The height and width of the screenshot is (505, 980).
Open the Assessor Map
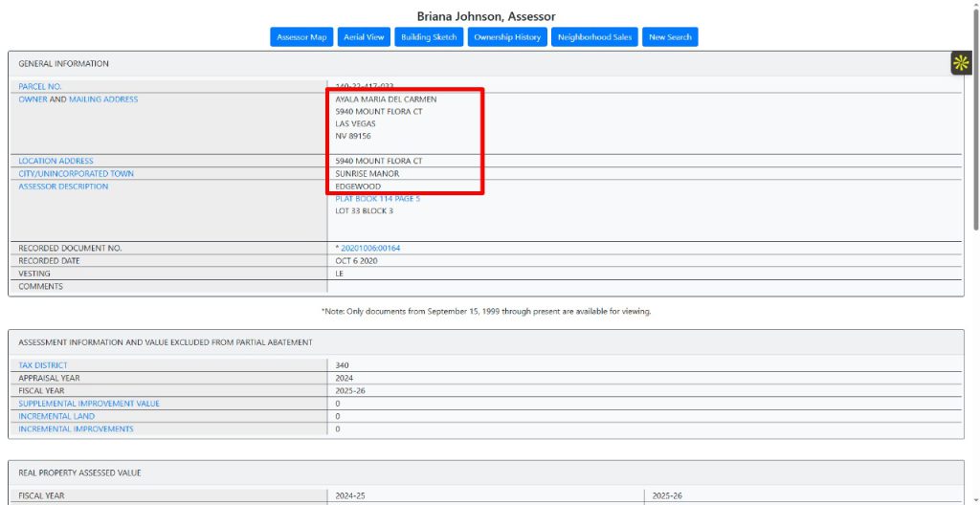coord(301,37)
